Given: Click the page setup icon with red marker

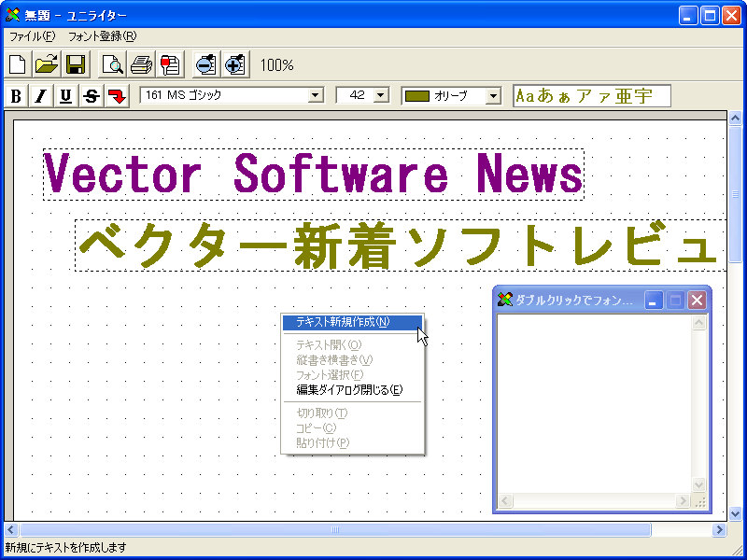Looking at the screenshot, I should tap(170, 64).
